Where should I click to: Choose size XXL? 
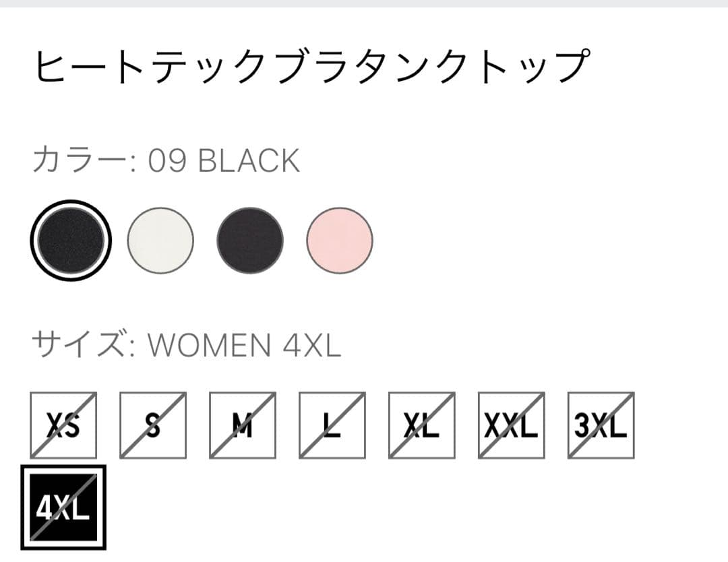pos(512,425)
